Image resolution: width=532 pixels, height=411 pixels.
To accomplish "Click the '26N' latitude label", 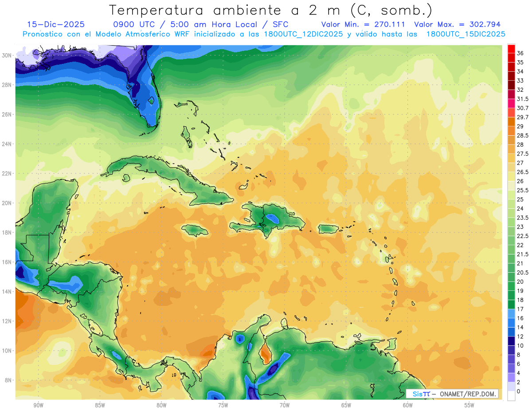I will click(x=7, y=114).
